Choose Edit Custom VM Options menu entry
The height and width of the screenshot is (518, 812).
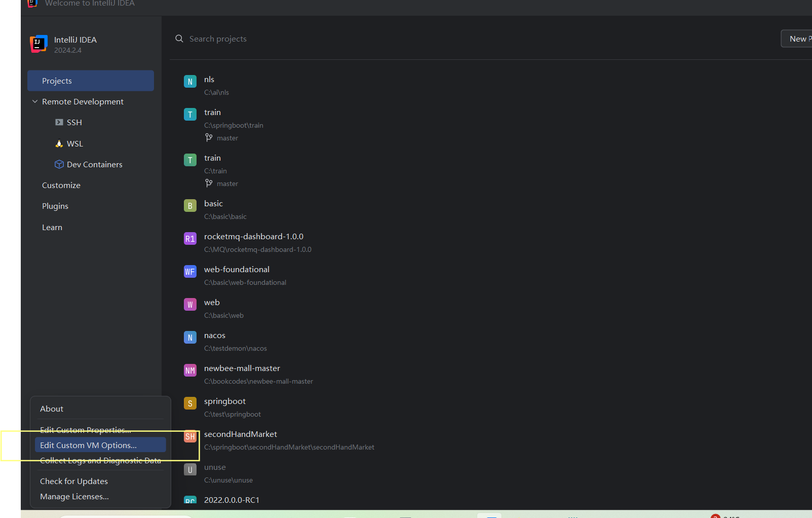pyautogui.click(x=100, y=445)
